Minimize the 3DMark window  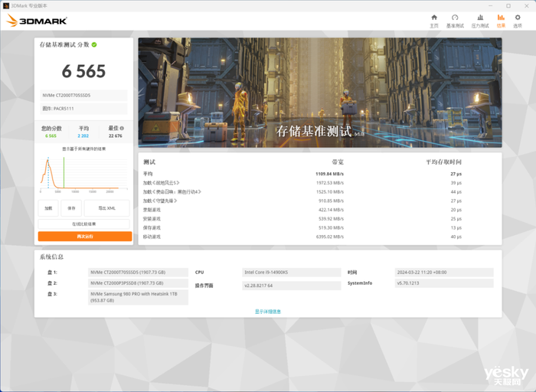coord(491,6)
